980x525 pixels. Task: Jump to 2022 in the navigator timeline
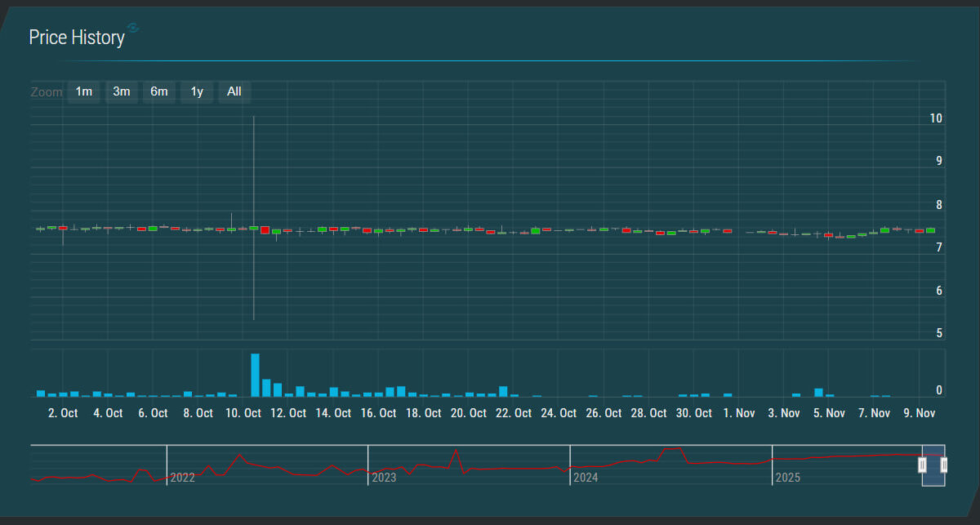point(182,477)
